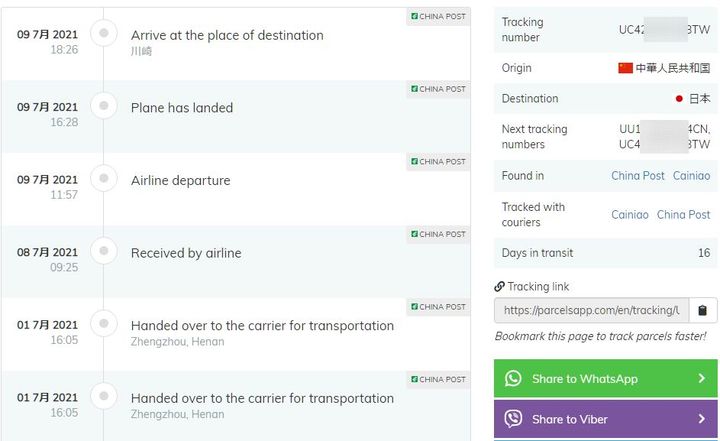This screenshot has height=441, width=720.
Task: Click timeline circle for Airline departure
Action: click(104, 180)
